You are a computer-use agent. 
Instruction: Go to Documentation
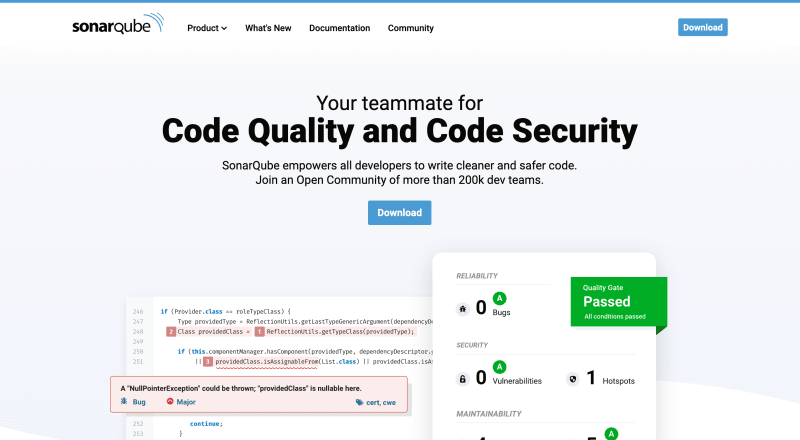point(339,28)
